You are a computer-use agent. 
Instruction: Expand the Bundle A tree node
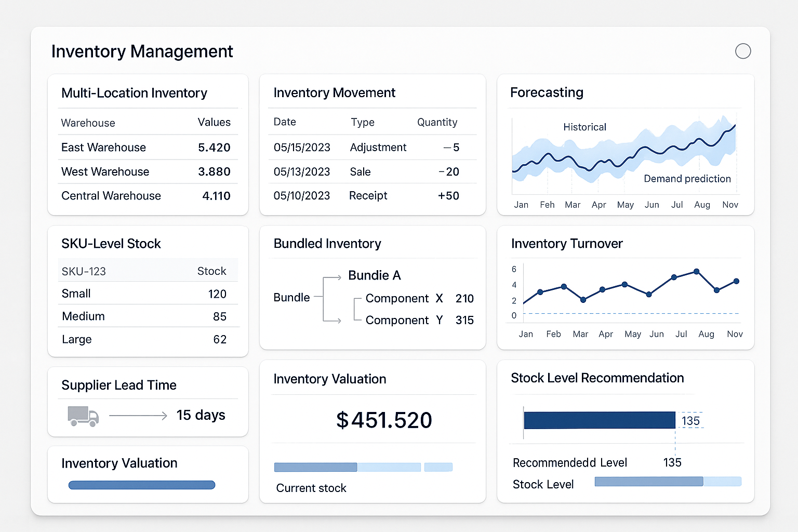tap(374, 275)
